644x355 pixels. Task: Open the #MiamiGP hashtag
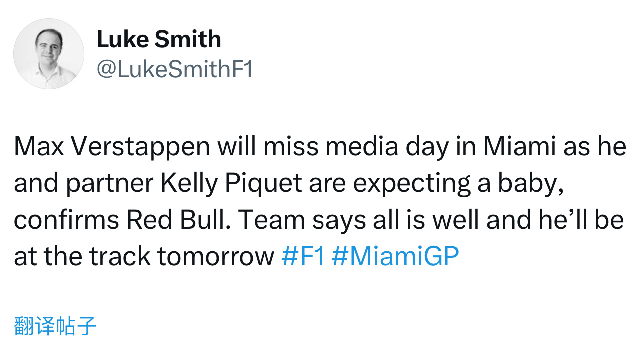pyautogui.click(x=395, y=256)
